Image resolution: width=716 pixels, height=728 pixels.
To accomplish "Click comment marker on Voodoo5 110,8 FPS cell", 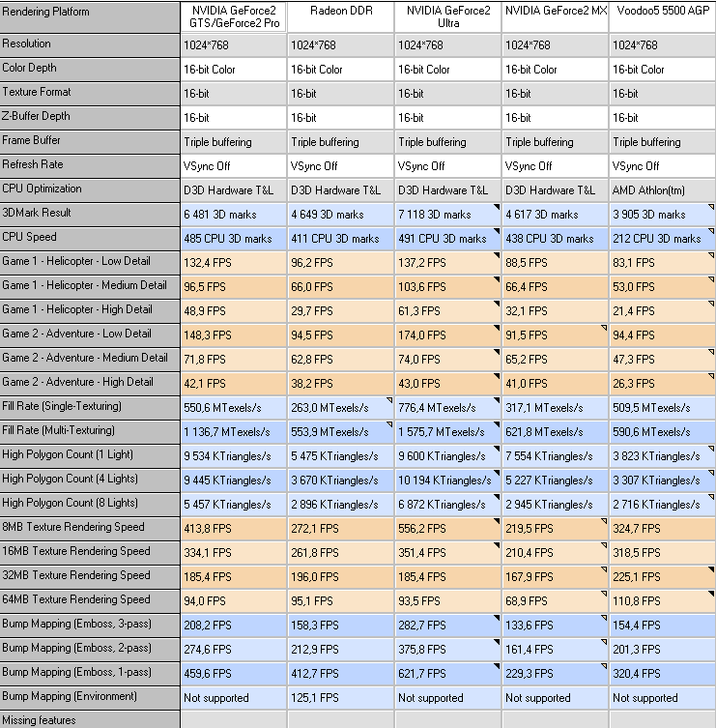I will click(x=711, y=593).
